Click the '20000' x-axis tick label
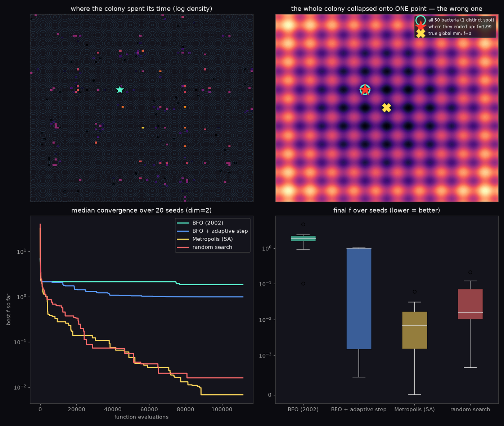The width and height of the screenshot is (504, 426). pos(76,409)
